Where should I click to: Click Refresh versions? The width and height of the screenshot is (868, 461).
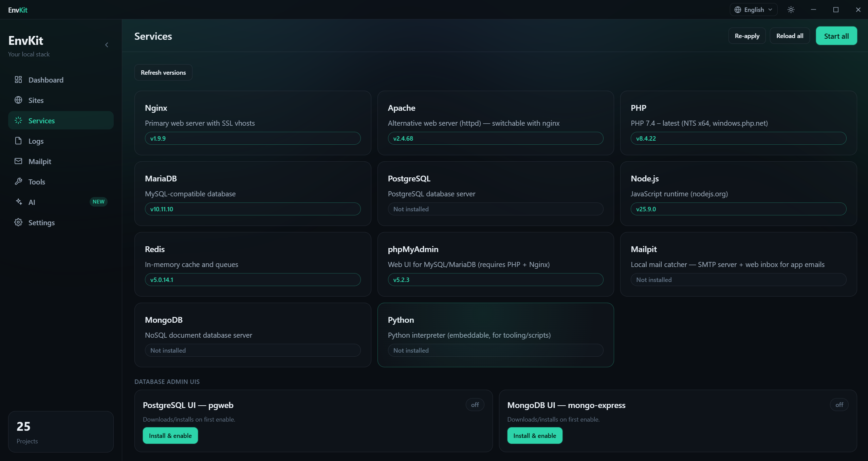coord(163,72)
